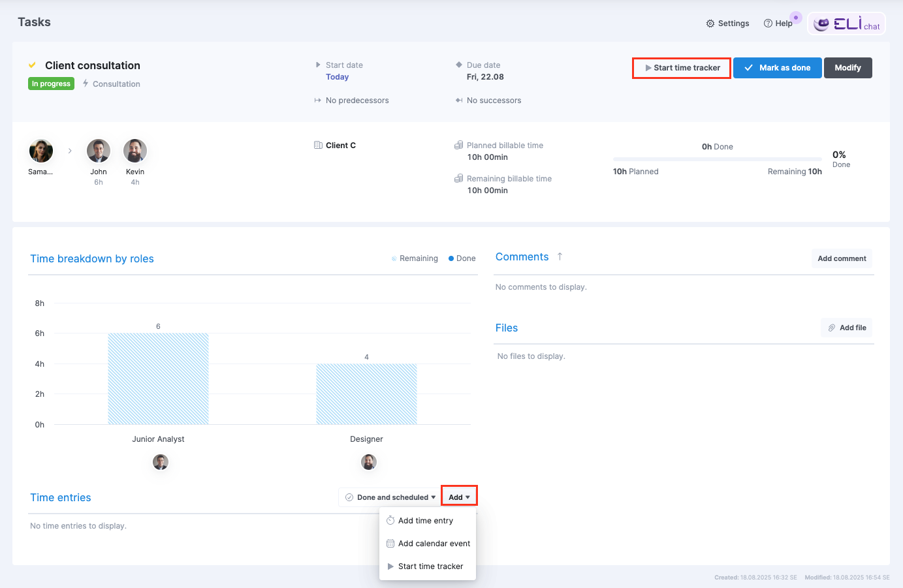Open the Help question mark icon
Image resolution: width=903 pixels, height=588 pixels.
[x=768, y=23]
